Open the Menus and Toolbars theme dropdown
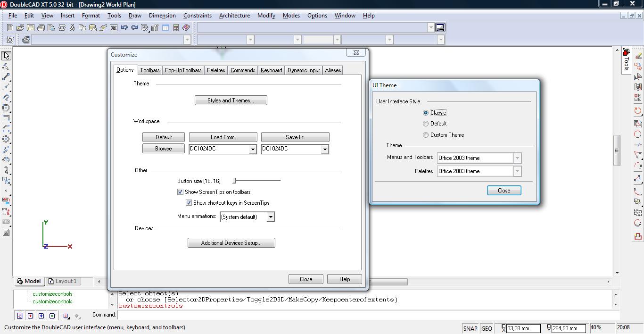 point(517,158)
